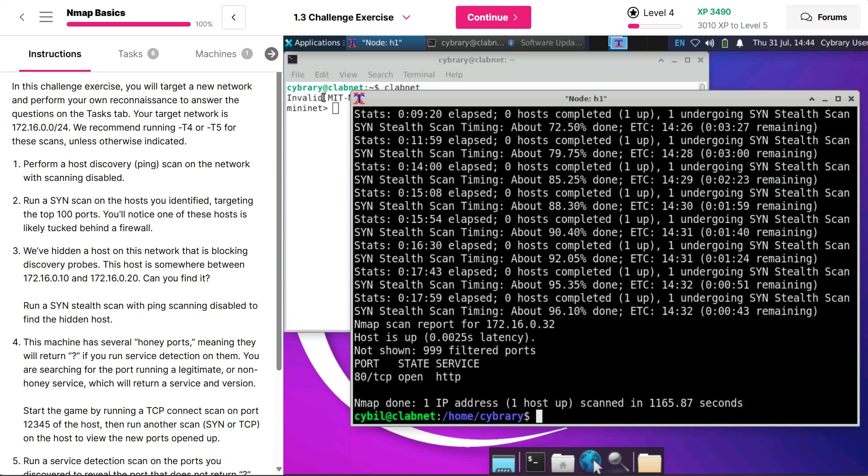This screenshot has width=868, height=476.
Task: Click the Nmap Basics course progress bar
Action: [129, 24]
